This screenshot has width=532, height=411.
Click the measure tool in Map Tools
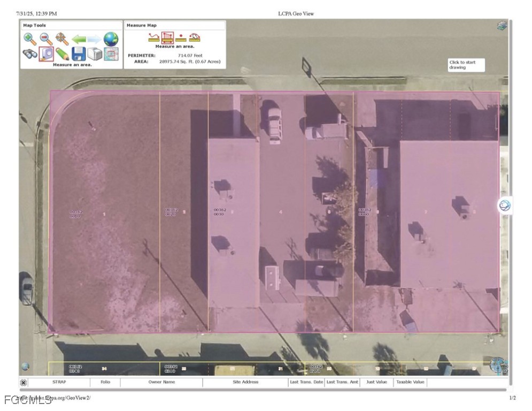46,54
